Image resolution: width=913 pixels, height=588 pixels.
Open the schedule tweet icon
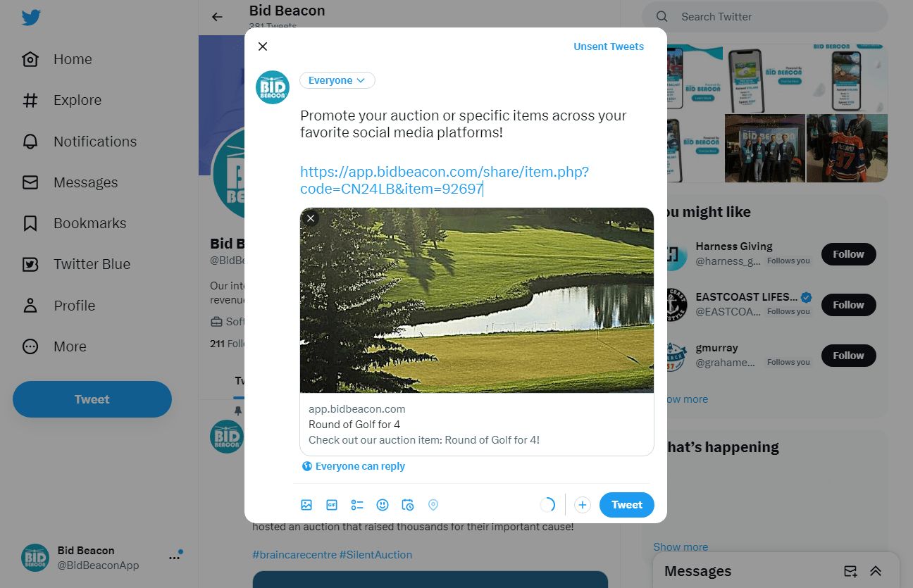408,505
